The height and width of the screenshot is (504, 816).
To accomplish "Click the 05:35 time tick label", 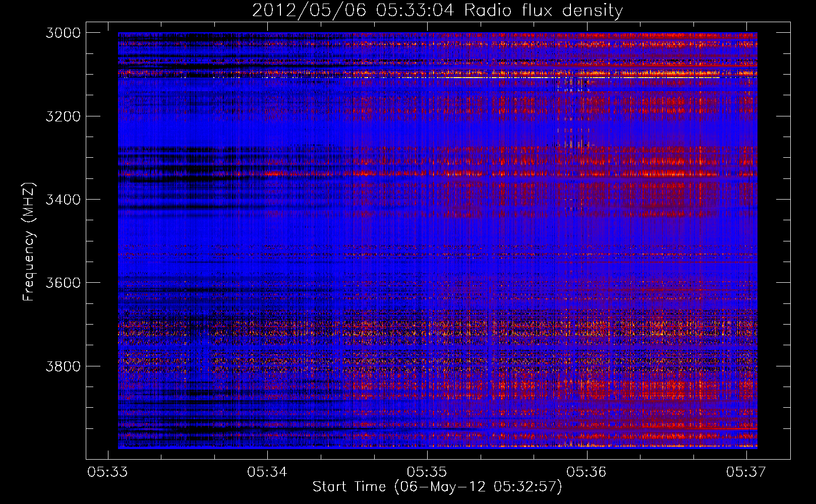I will 427,472.
